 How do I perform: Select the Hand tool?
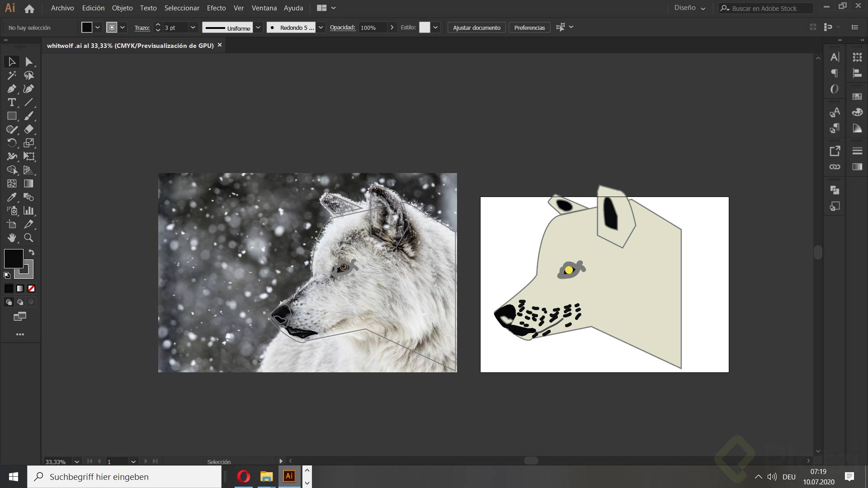click(12, 238)
